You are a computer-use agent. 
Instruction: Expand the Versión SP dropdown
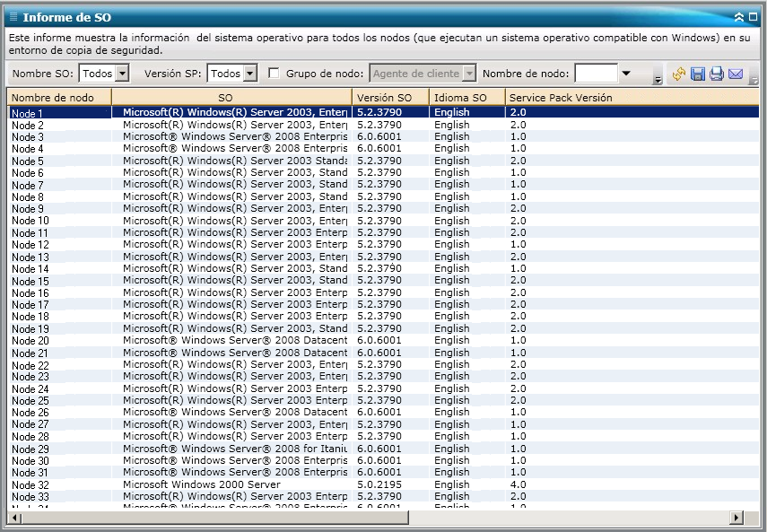click(x=250, y=74)
